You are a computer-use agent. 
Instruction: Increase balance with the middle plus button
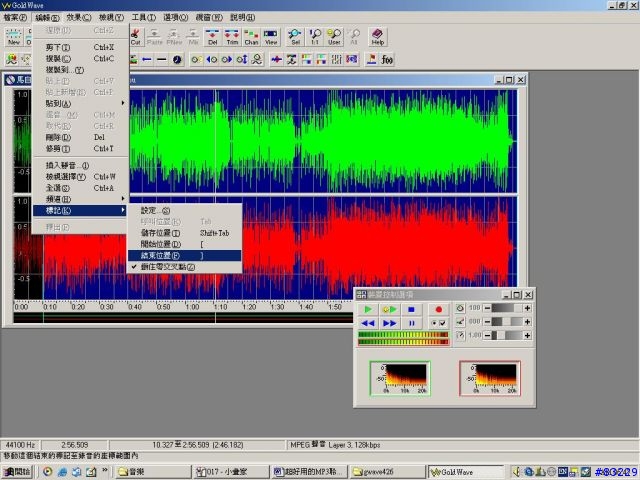(x=527, y=322)
